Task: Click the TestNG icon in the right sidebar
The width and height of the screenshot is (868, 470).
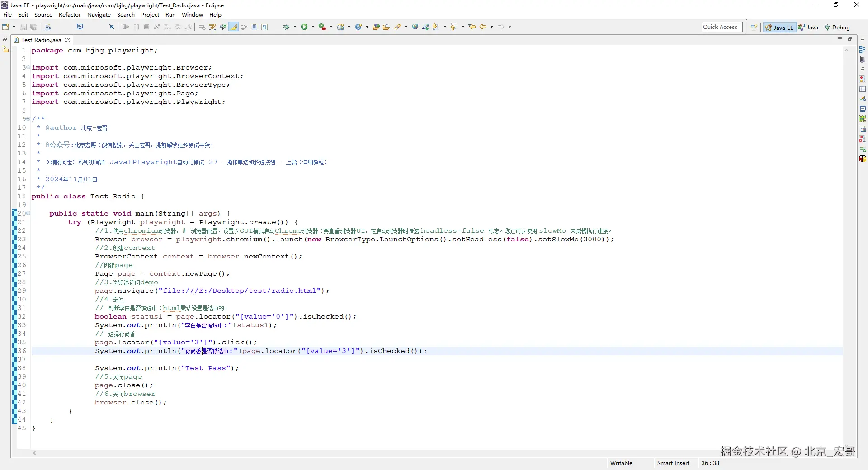Action: click(863, 159)
